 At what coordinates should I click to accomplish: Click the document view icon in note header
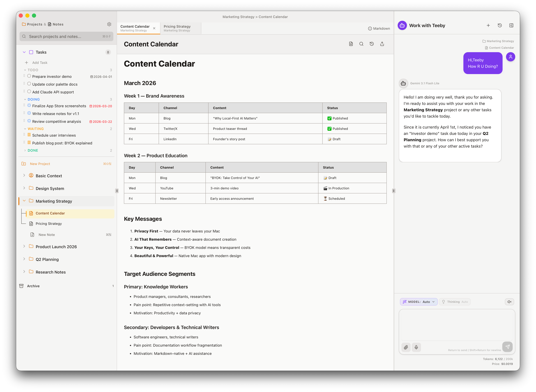351,44
